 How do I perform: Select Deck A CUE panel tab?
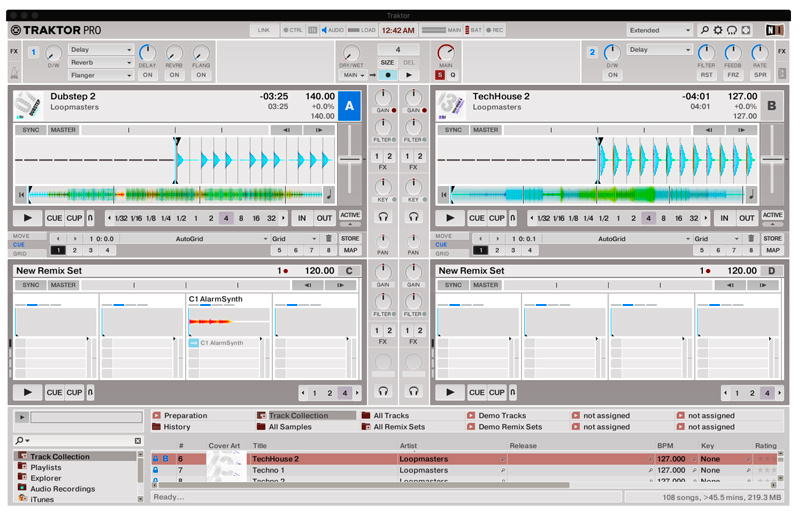tap(18, 244)
